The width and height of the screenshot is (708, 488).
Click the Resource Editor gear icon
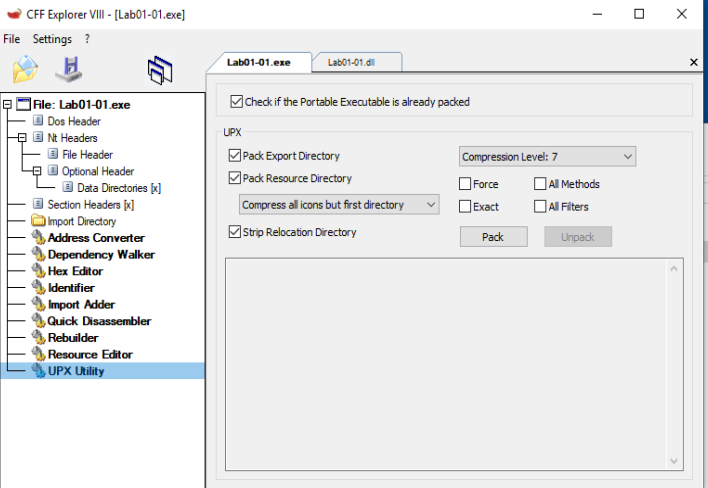click(x=38, y=354)
